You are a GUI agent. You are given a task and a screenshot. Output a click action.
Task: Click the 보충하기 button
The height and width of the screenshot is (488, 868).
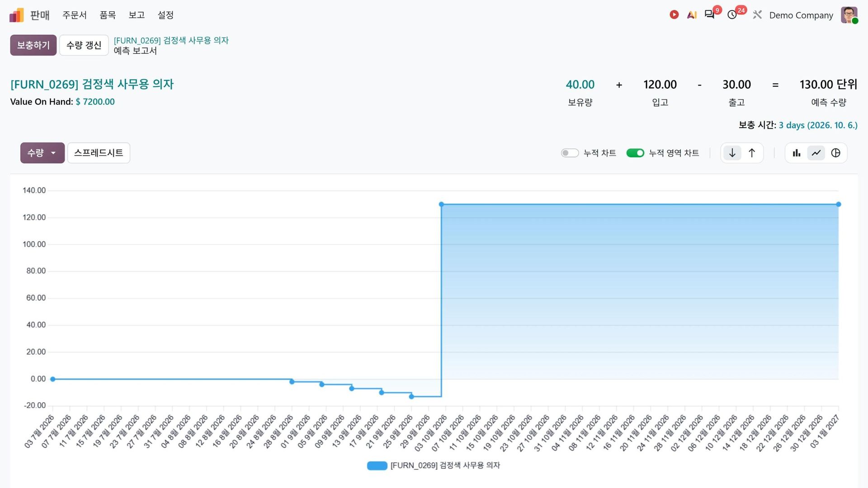point(33,45)
